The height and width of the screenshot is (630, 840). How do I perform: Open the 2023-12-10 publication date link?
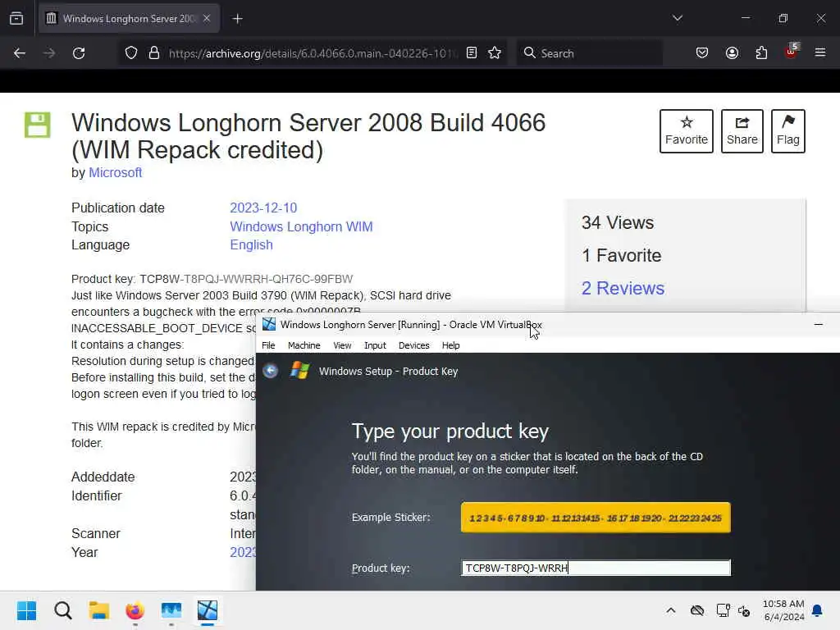tap(263, 208)
